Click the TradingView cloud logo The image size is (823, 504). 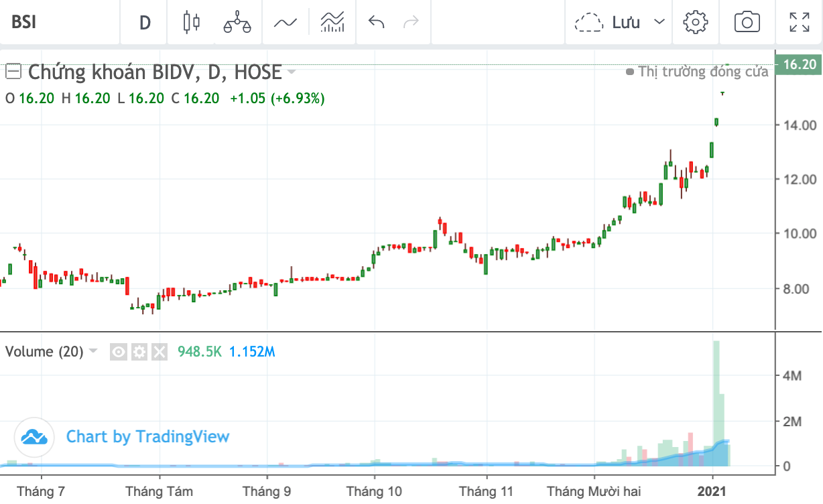coord(34,437)
